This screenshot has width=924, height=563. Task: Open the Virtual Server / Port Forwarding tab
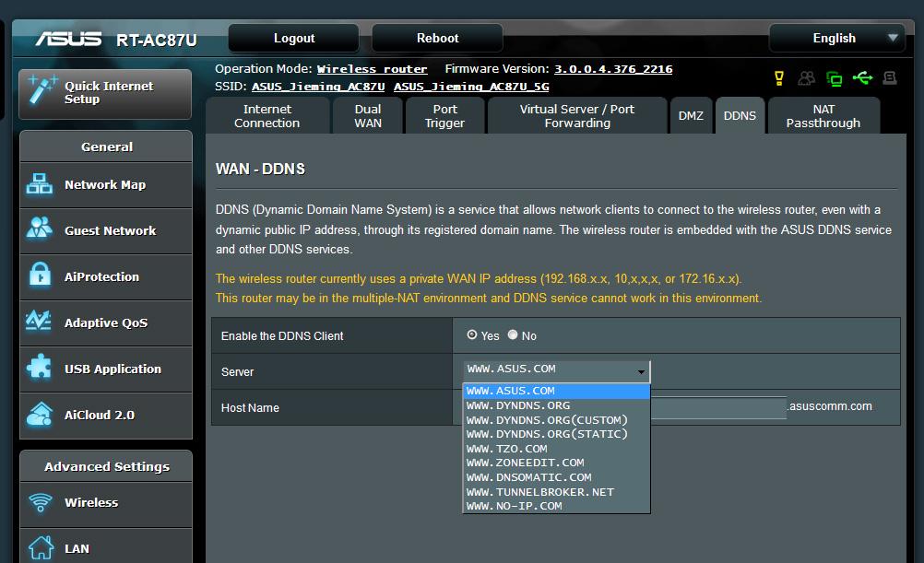(577, 116)
